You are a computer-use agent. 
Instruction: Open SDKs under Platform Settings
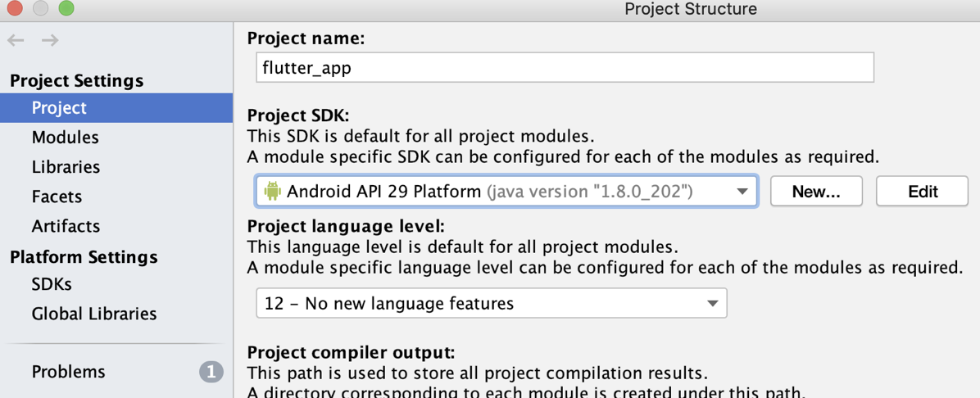coord(52,284)
